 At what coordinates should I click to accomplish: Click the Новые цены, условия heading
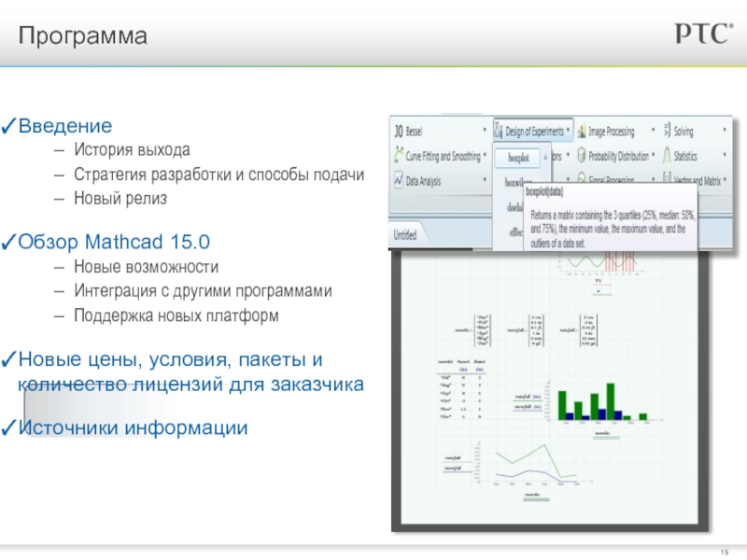190,371
